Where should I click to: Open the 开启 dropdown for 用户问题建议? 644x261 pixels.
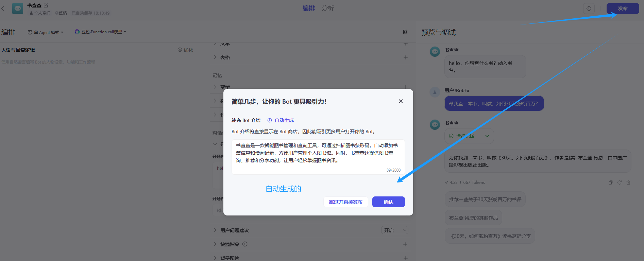(394, 230)
